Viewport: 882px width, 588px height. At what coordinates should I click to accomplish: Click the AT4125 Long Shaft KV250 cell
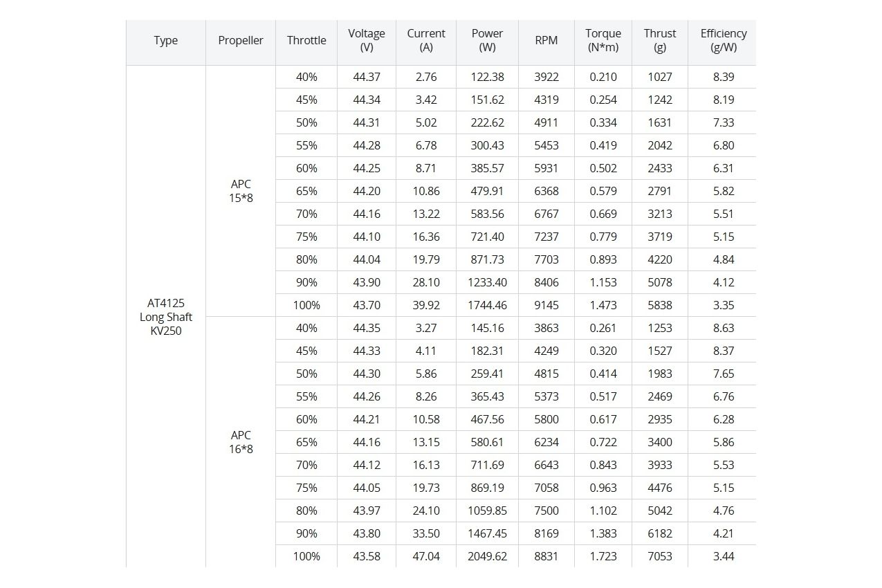click(166, 317)
